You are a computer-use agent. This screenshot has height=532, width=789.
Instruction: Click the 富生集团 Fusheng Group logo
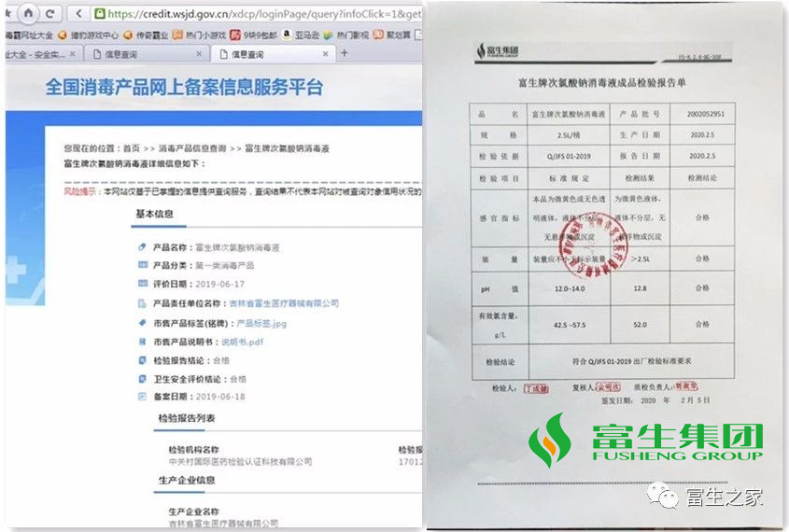tap(646, 441)
